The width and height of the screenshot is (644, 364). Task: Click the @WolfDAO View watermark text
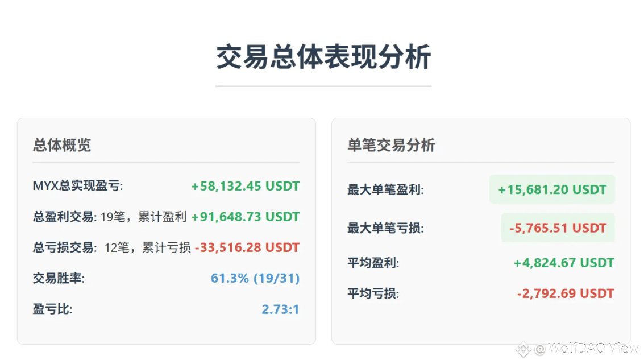coord(587,349)
